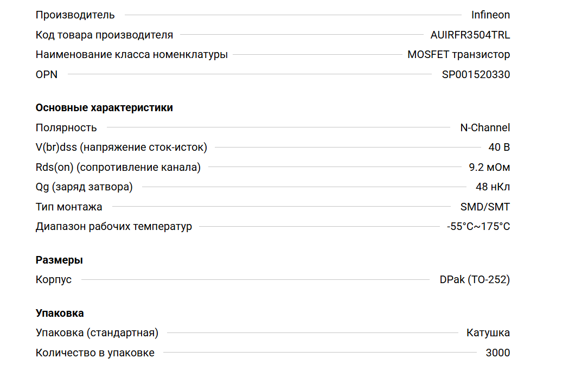Screen dimensions: 588x371
Task: Click the Катушка packaging value
Action: click(x=488, y=333)
